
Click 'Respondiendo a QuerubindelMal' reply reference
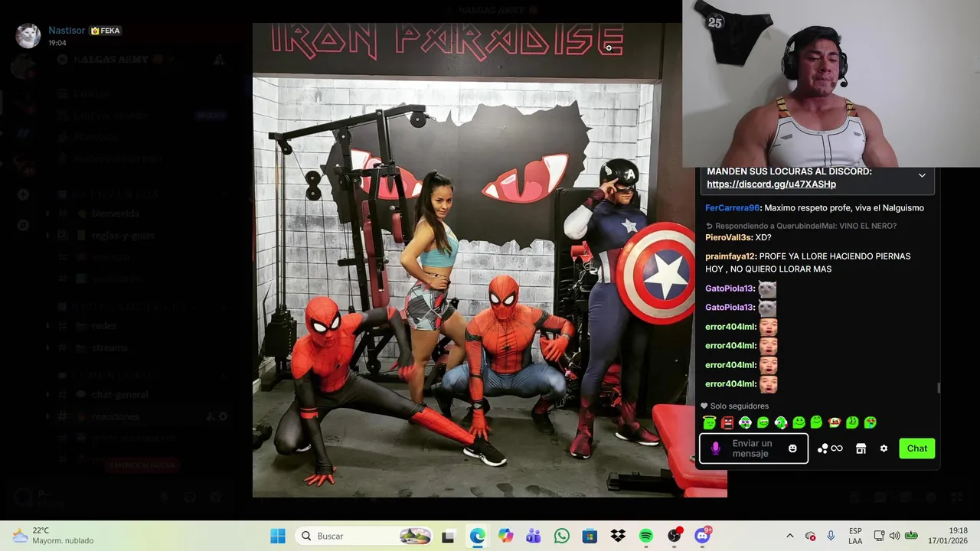coord(801,226)
